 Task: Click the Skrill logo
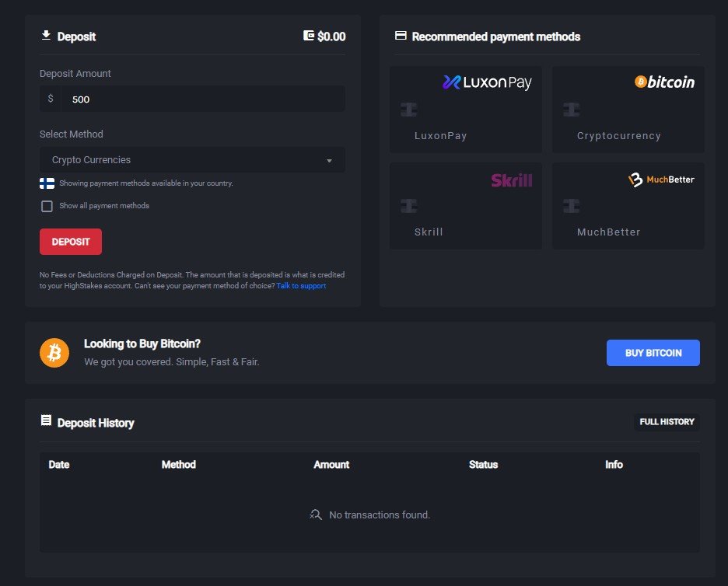click(x=511, y=180)
